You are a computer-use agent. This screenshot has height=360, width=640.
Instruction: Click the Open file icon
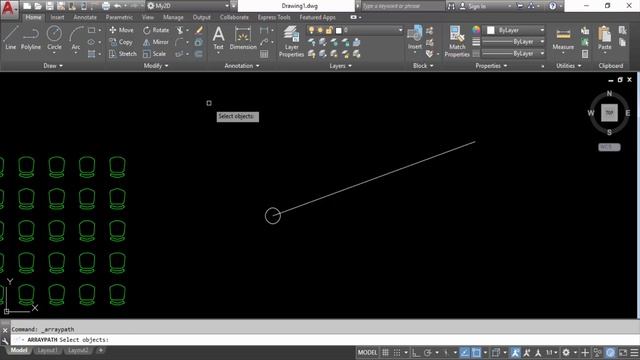tap(38, 6)
